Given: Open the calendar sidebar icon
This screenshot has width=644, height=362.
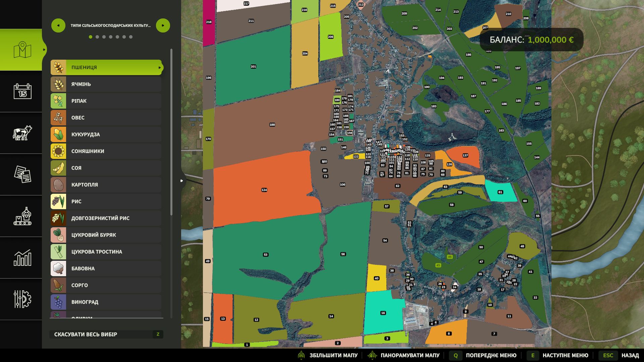Looking at the screenshot, I should tap(22, 91).
